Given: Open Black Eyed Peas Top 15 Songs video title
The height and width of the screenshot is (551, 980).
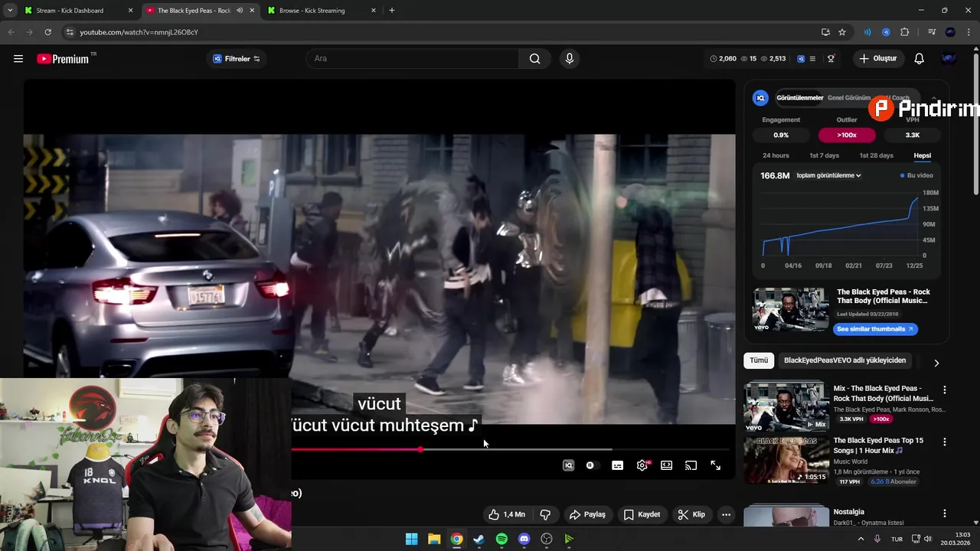Looking at the screenshot, I should [878, 445].
